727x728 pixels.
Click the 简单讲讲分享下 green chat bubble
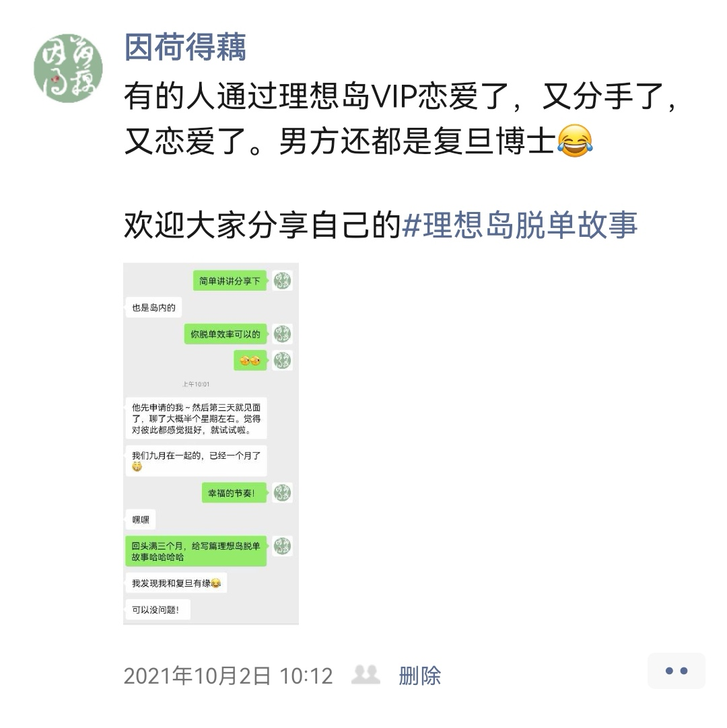[x=230, y=281]
